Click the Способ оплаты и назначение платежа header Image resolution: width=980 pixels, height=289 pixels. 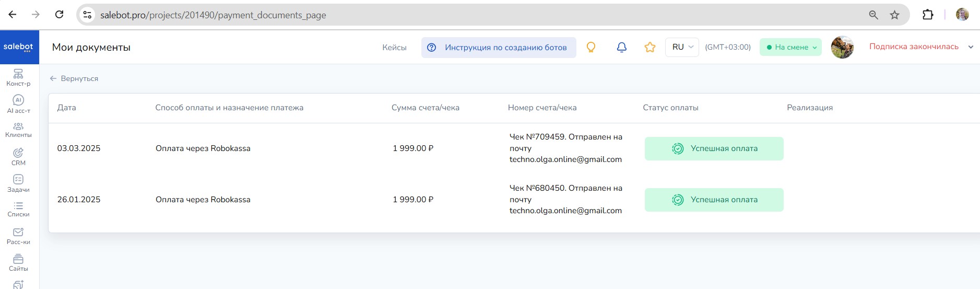pos(229,108)
